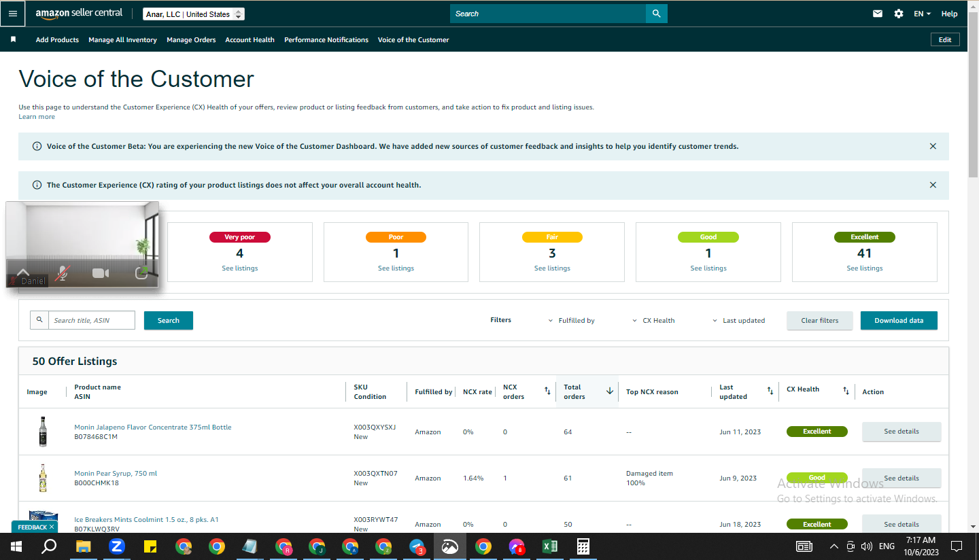The image size is (979, 560).
Task: Click the Search button beside the ASIN field
Action: point(169,320)
